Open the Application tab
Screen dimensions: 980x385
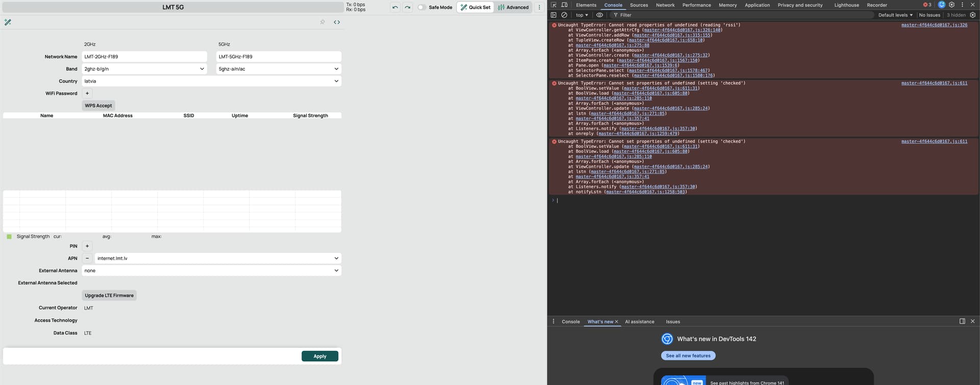point(757,5)
